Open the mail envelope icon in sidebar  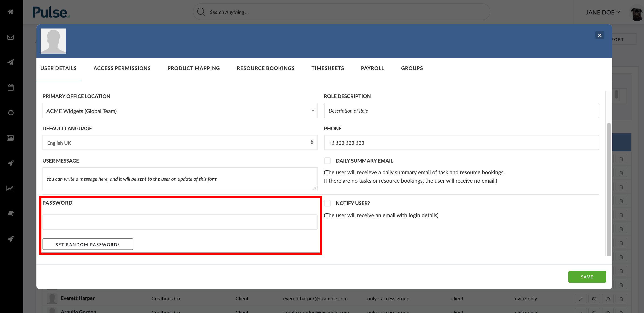11,37
